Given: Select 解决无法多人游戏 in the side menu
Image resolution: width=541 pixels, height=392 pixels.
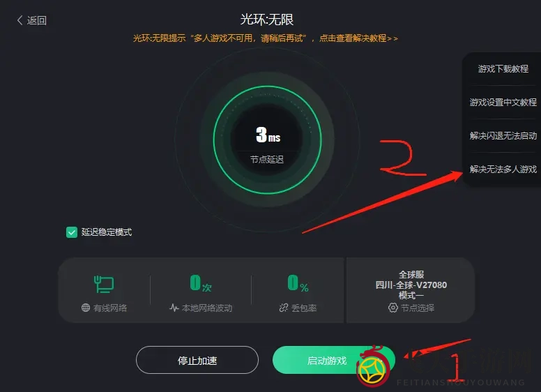Looking at the screenshot, I should (x=503, y=169).
